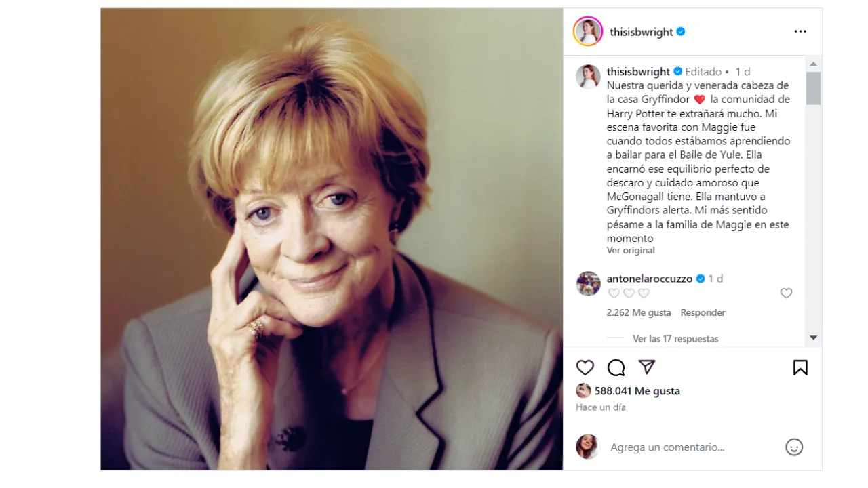Save the post with the bookmark icon
868x488 pixels.
[x=800, y=367]
